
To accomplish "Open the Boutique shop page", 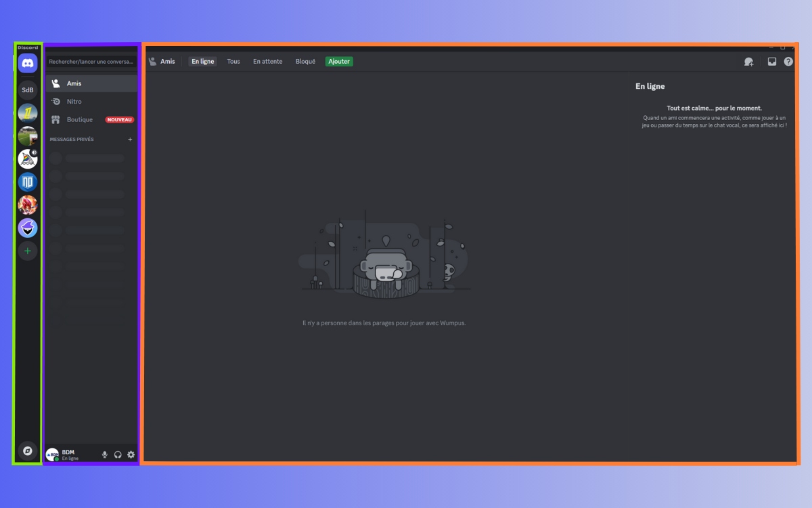I will click(x=91, y=120).
